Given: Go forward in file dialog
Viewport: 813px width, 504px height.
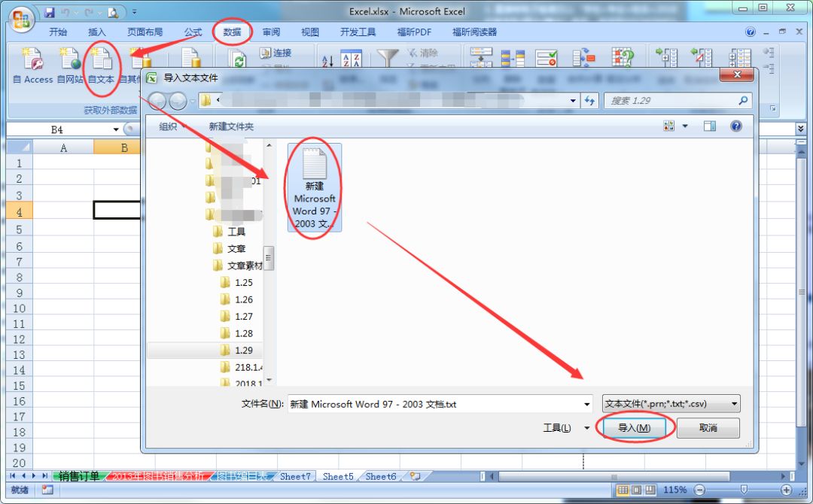Looking at the screenshot, I should [x=178, y=101].
